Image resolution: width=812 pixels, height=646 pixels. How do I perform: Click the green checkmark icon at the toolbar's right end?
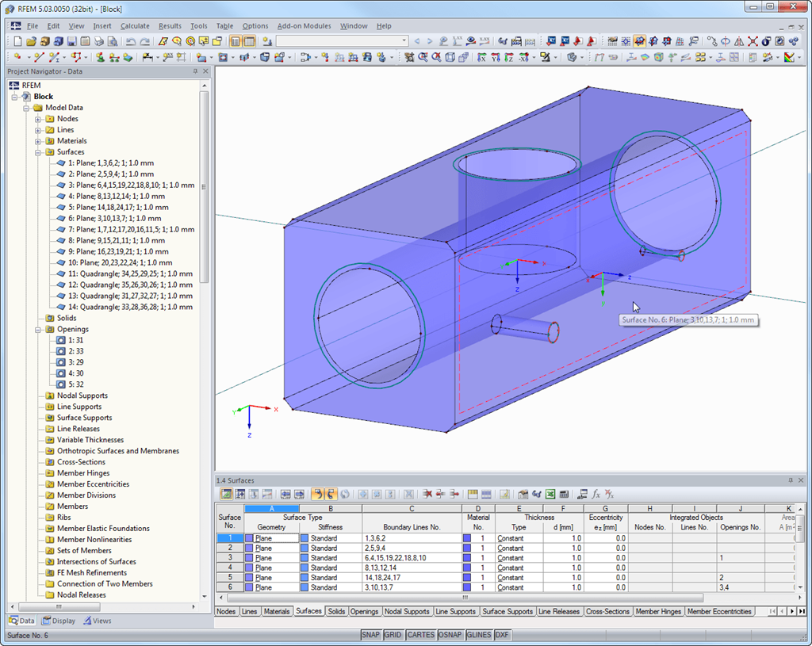click(790, 57)
